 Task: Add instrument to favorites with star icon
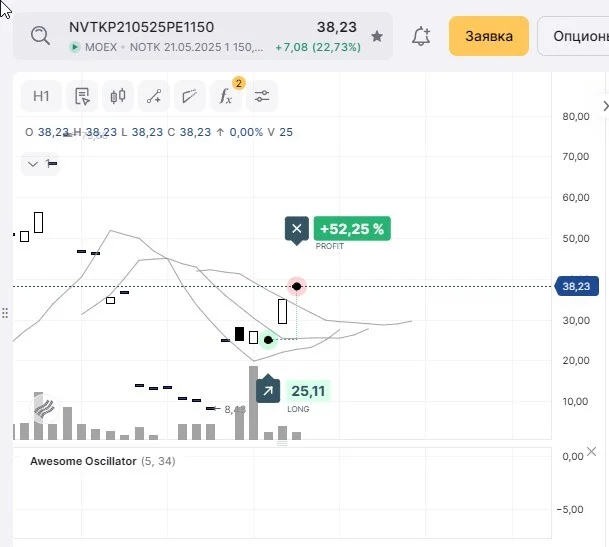377,36
